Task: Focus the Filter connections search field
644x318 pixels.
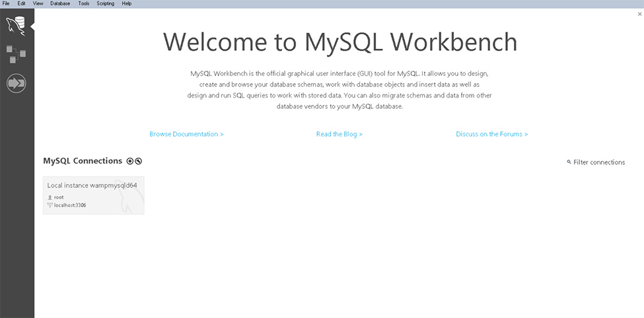Action: coord(599,162)
